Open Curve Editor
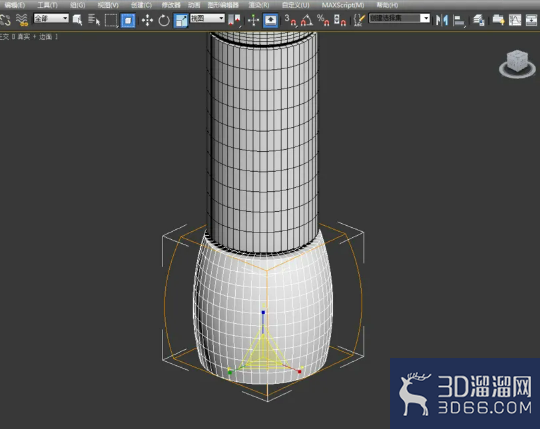This screenshot has width=540, height=429. tap(515, 20)
